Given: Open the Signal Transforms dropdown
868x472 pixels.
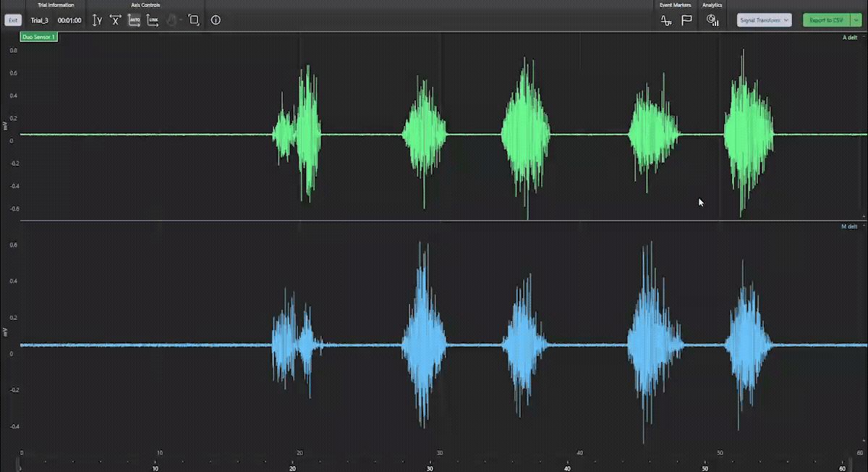Looking at the screenshot, I should [x=764, y=20].
